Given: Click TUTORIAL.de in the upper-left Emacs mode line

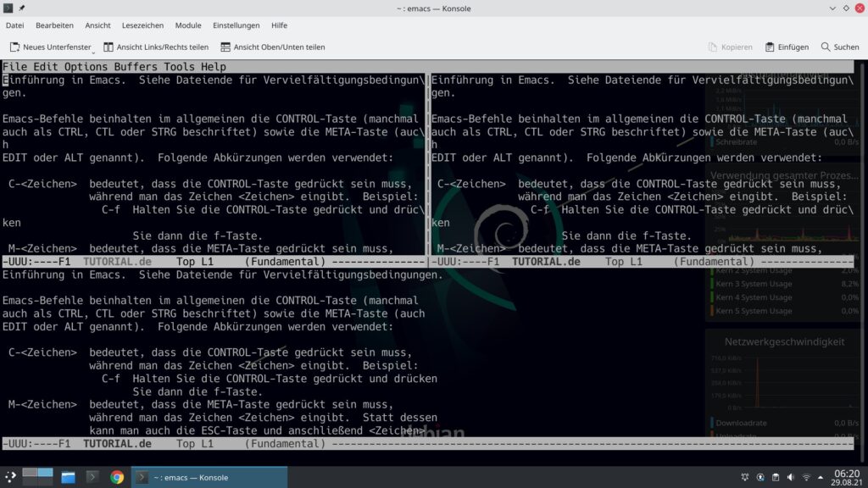Looking at the screenshot, I should tap(117, 262).
